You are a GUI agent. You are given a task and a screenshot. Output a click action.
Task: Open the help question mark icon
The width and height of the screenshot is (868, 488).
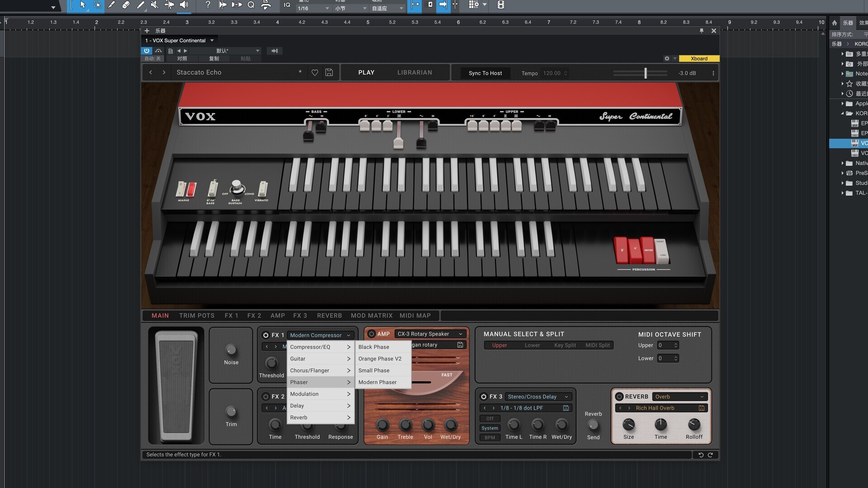208,5
